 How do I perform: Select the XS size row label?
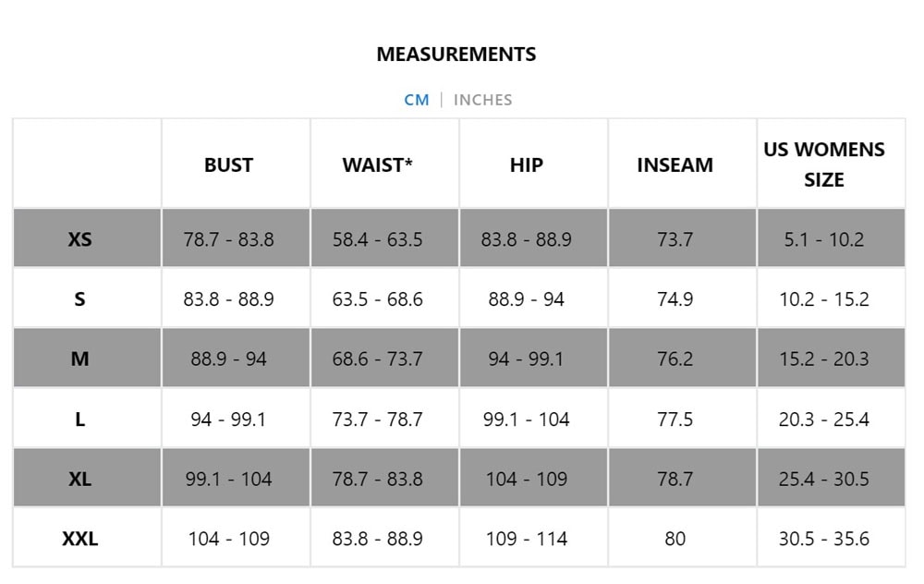pos(80,239)
